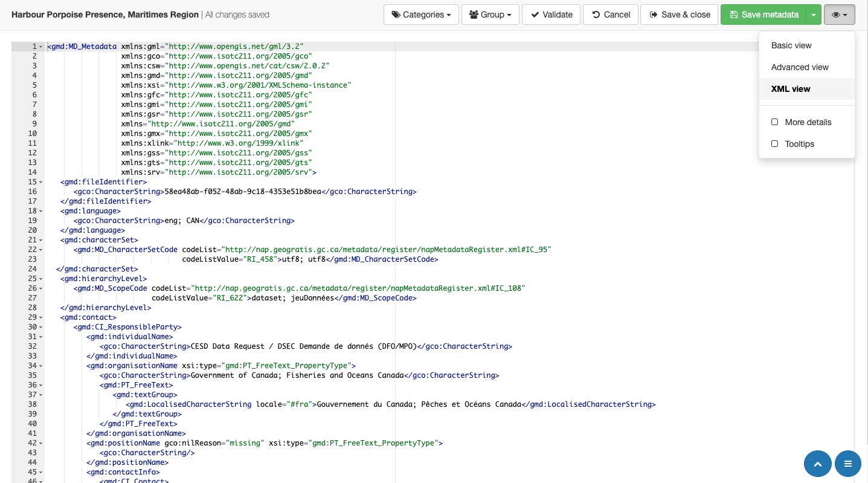Click line number 33 in the gutter

point(32,356)
